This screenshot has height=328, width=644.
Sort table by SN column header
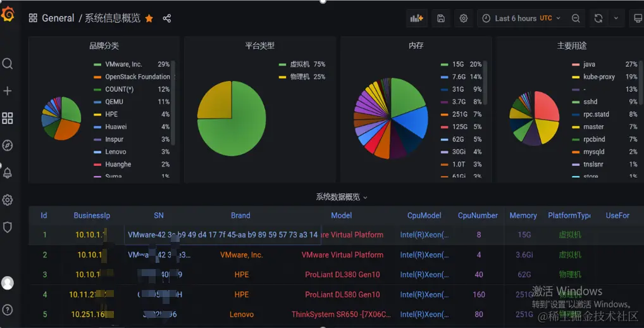point(159,215)
